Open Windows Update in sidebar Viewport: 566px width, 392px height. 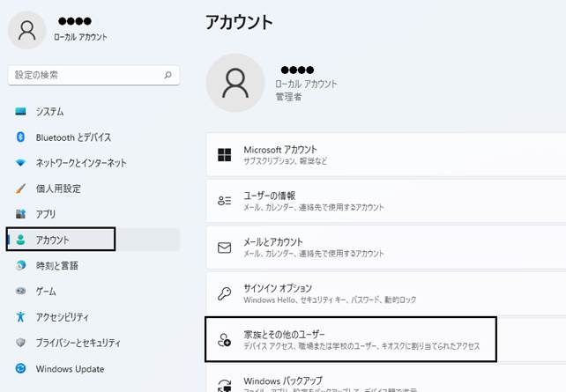pos(93,368)
